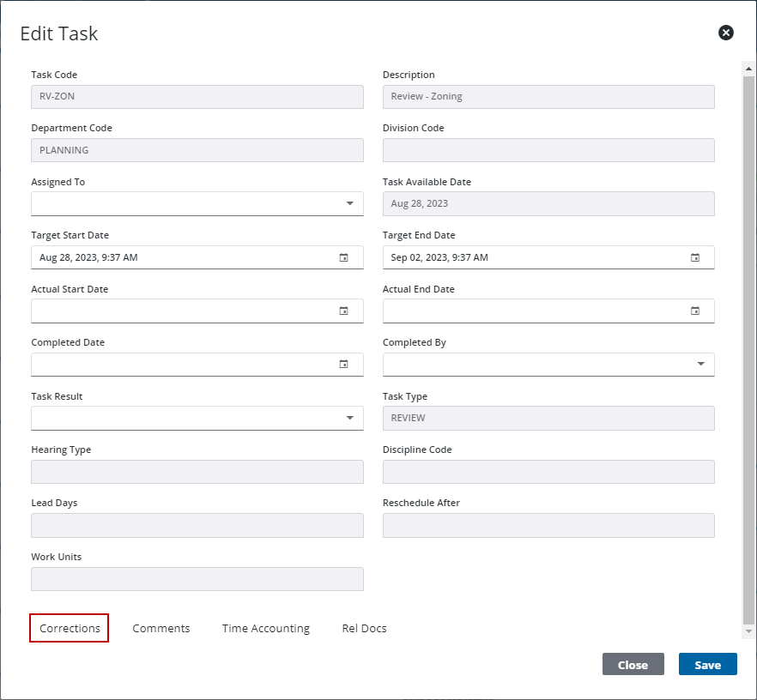Expand the Task Result dropdown
Screen dimensions: 757x700
(x=349, y=418)
